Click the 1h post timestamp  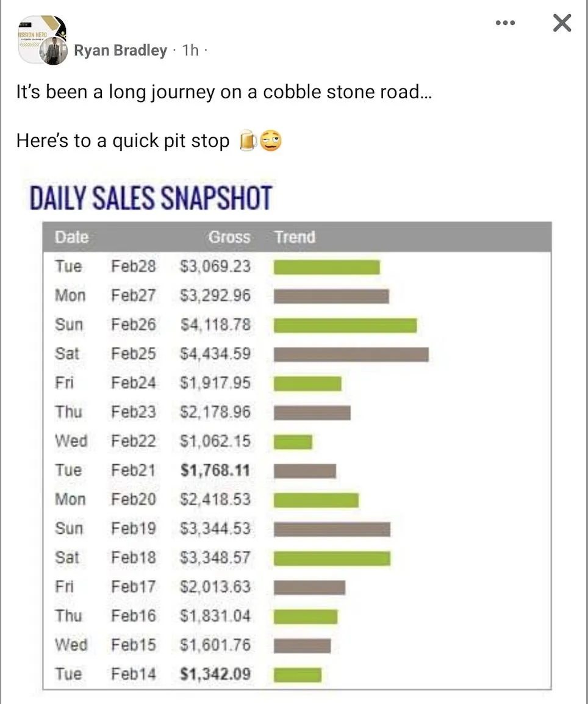(190, 51)
